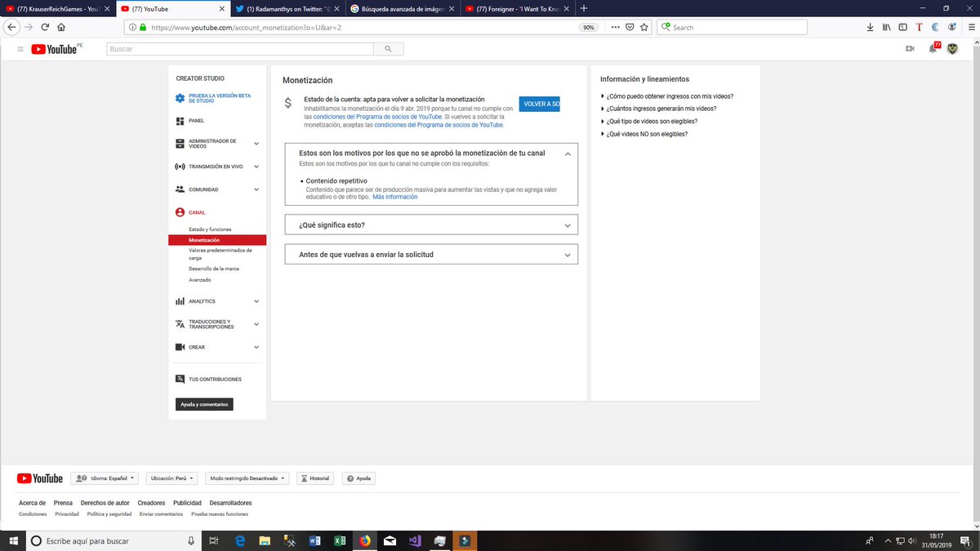Click the YouTube Buscar search field
Viewport: 980px width, 551px height.
pyautogui.click(x=240, y=49)
